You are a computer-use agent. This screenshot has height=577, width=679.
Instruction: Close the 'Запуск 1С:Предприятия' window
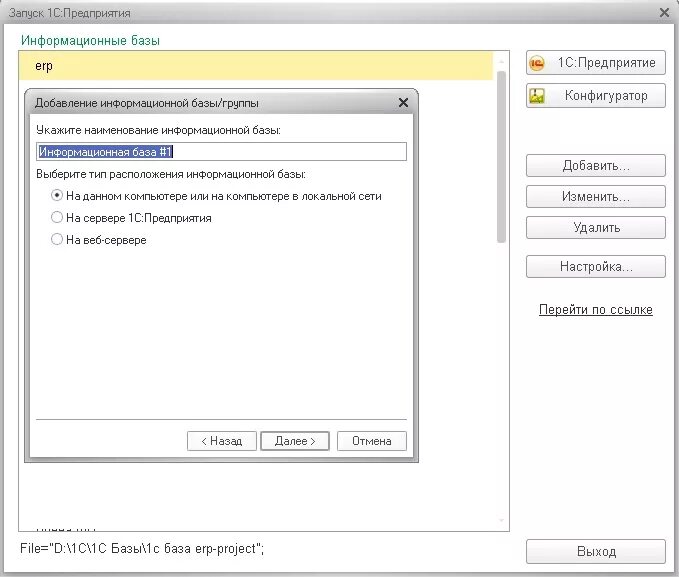click(x=664, y=13)
